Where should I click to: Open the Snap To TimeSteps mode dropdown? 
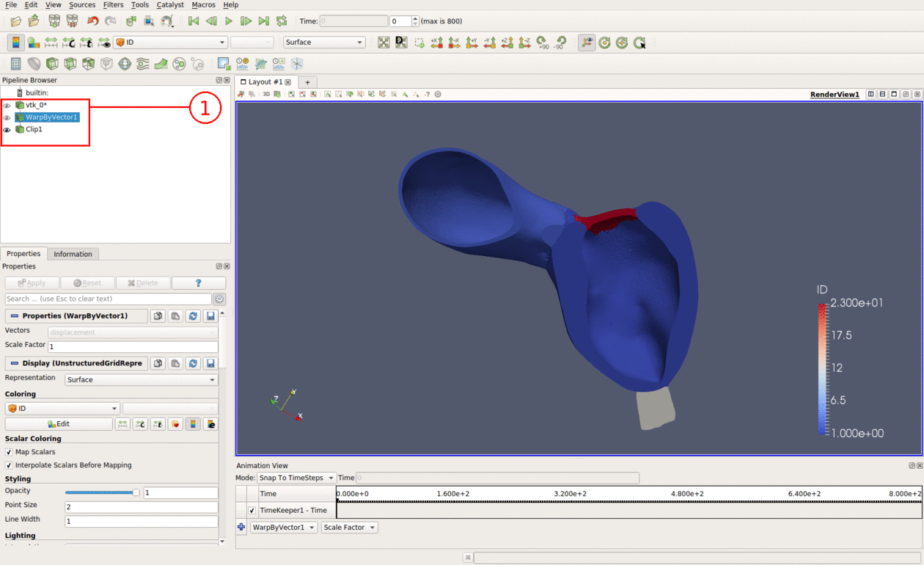tap(296, 478)
